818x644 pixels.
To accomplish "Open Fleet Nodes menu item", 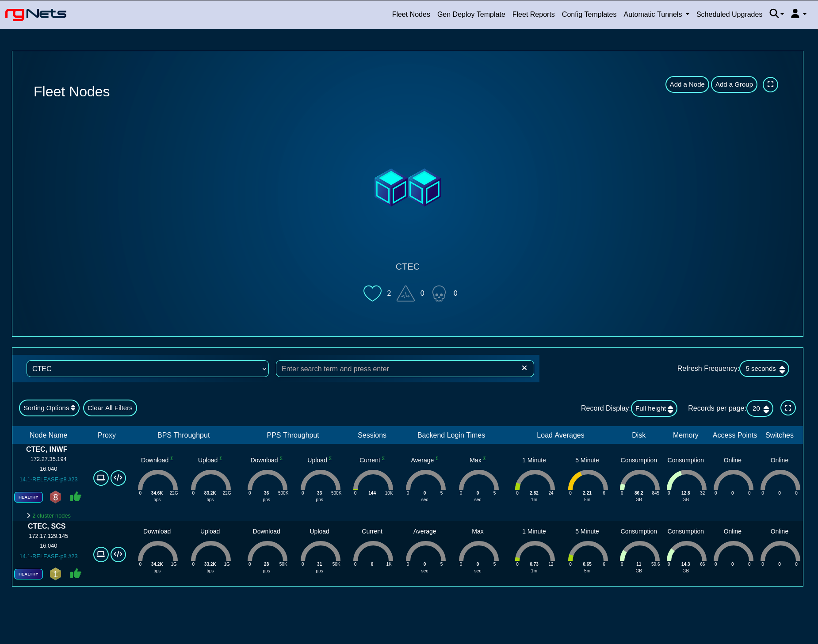I will [x=411, y=14].
